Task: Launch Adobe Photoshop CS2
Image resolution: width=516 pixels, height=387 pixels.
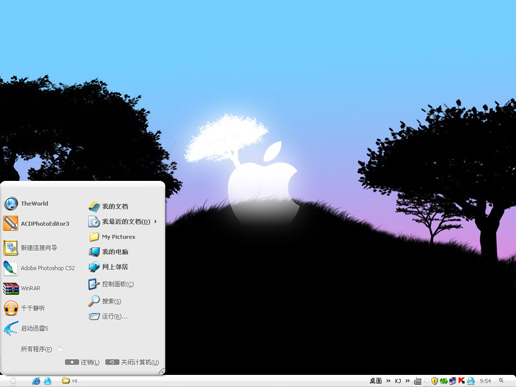Action: coord(39,268)
